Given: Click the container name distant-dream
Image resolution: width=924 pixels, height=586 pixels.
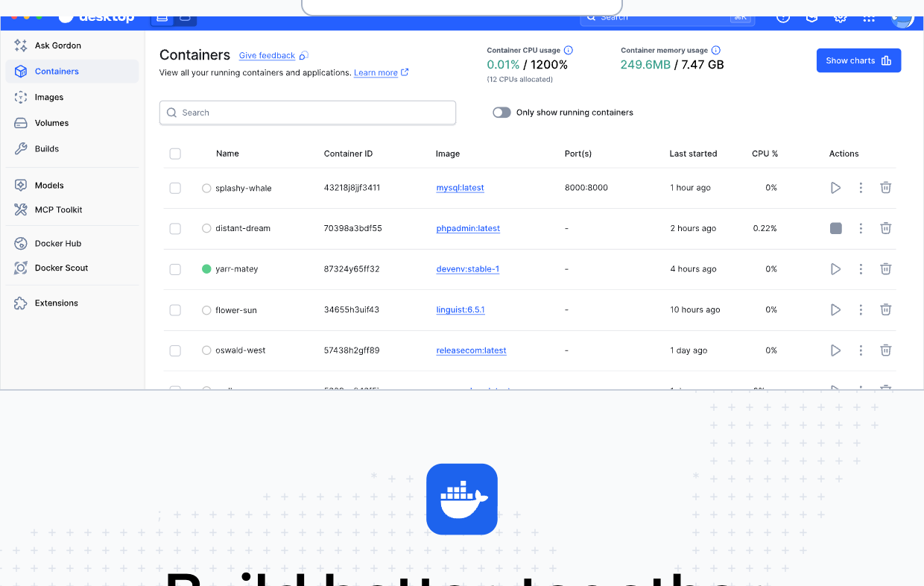Looking at the screenshot, I should point(243,228).
